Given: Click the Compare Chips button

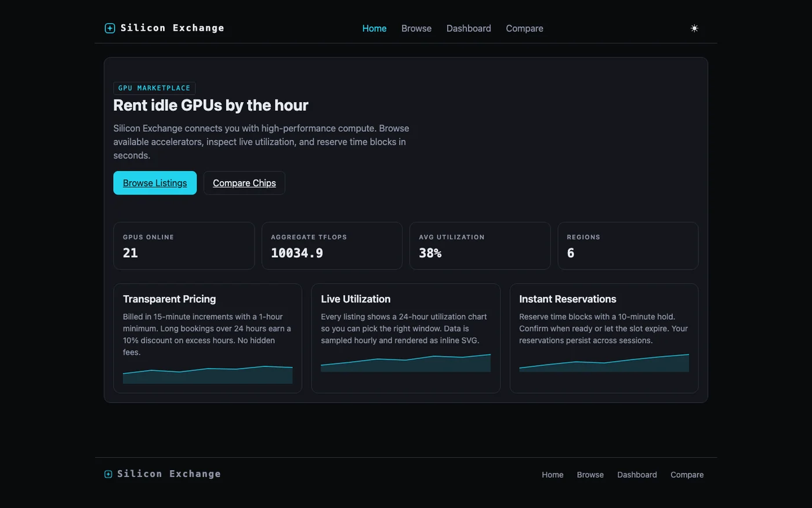Looking at the screenshot, I should [244, 183].
